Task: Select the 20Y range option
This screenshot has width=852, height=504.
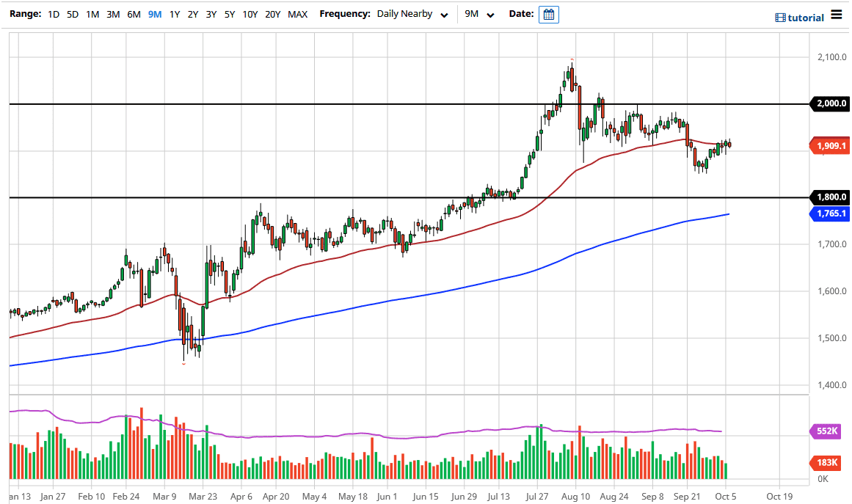Action: click(x=272, y=14)
